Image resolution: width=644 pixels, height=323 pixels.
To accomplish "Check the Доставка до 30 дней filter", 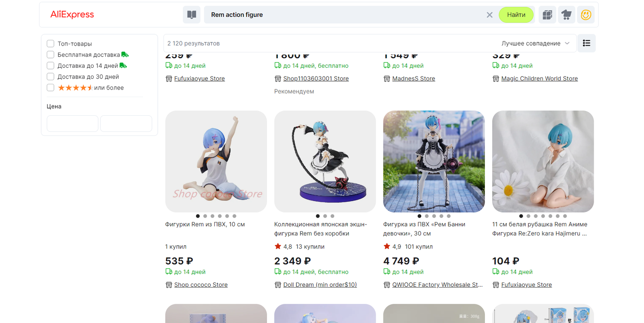I will [x=50, y=77].
